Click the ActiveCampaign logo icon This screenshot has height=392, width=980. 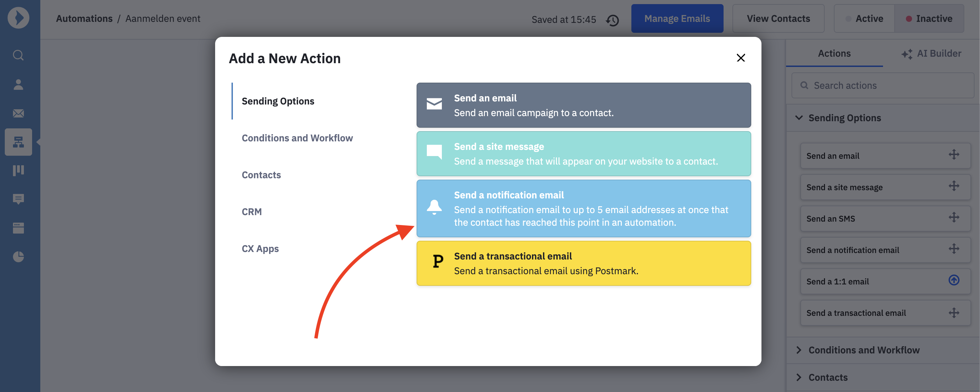pos(18,18)
